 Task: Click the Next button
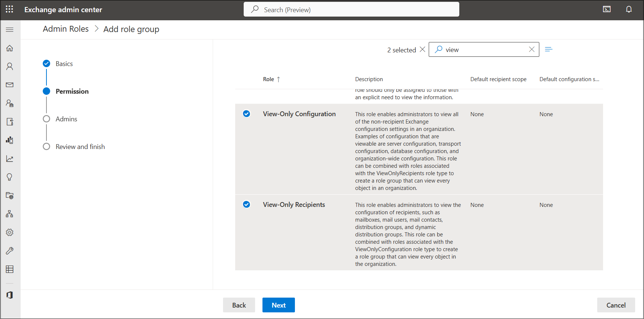click(278, 305)
